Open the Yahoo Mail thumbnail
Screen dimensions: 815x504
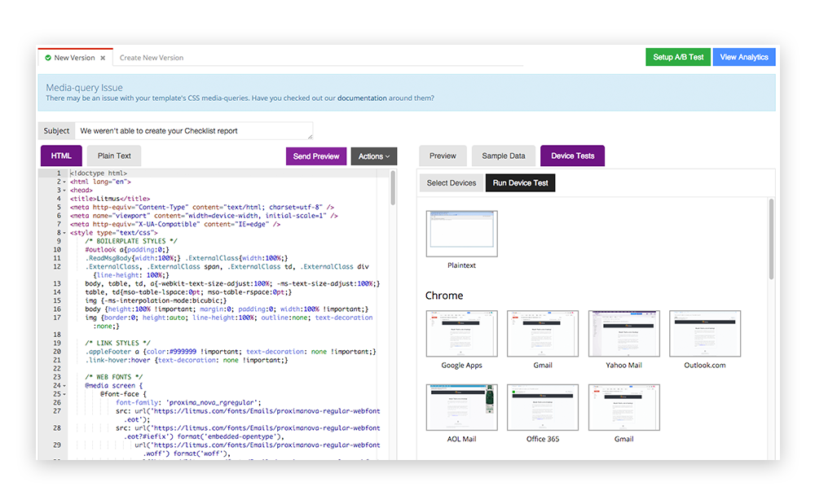pyautogui.click(x=623, y=333)
